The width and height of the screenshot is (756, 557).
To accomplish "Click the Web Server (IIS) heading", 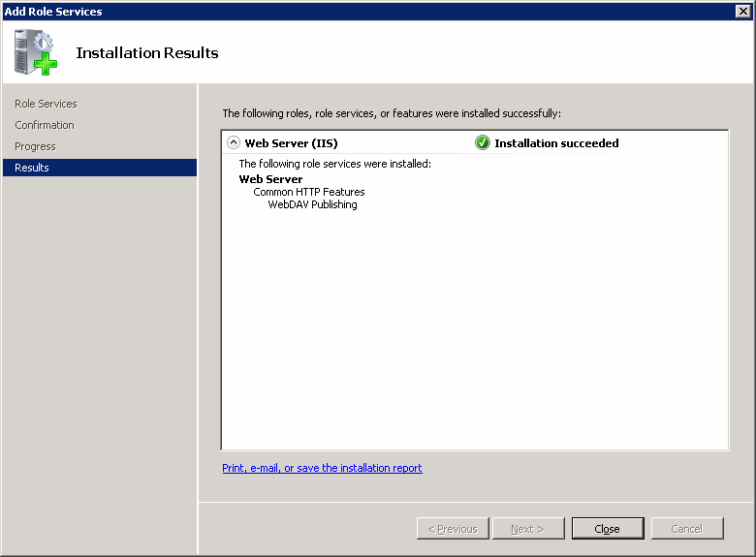I will 291,143.
